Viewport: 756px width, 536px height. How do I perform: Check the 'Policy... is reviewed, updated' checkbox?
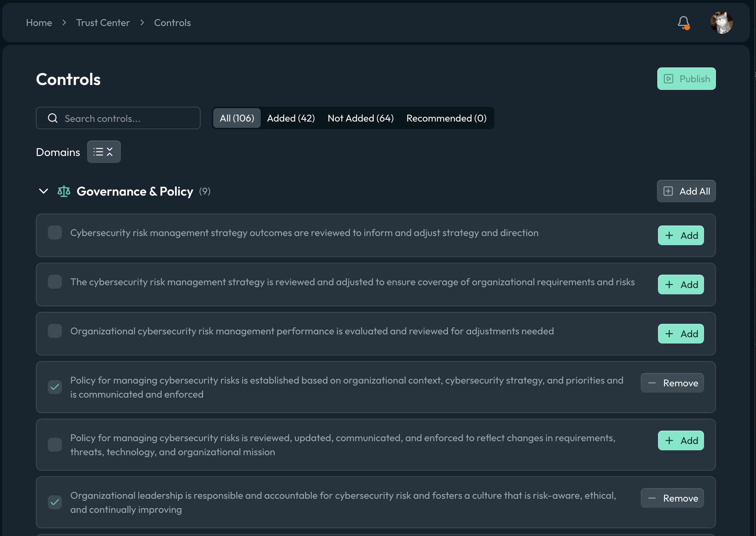[55, 445]
